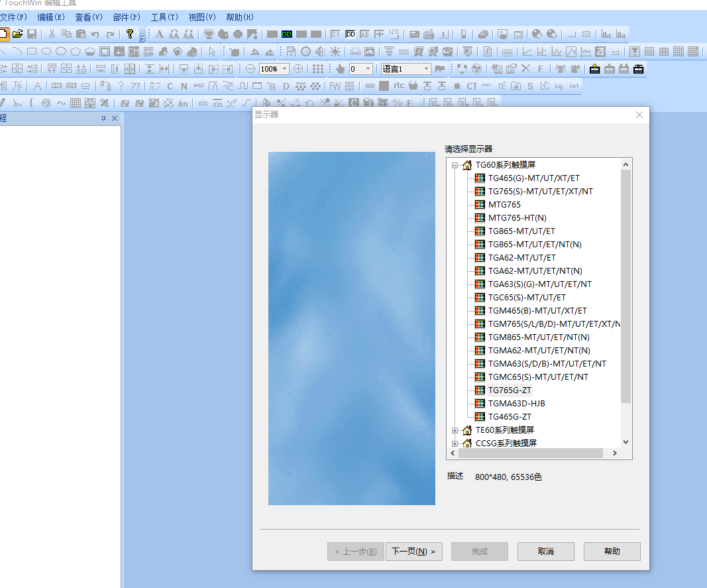Open the 编辑(E) menu
The image size is (707, 588).
pyautogui.click(x=51, y=17)
